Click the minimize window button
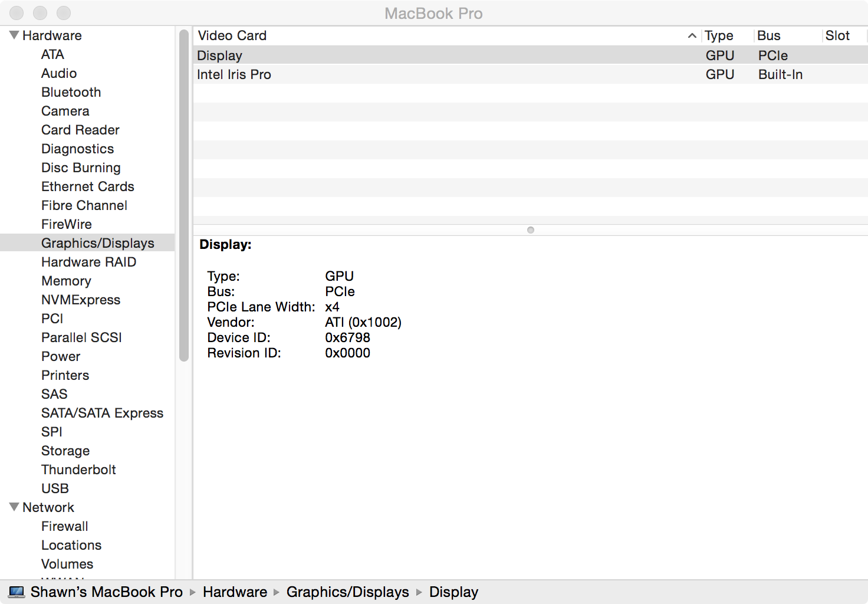This screenshot has width=868, height=604. click(x=40, y=12)
